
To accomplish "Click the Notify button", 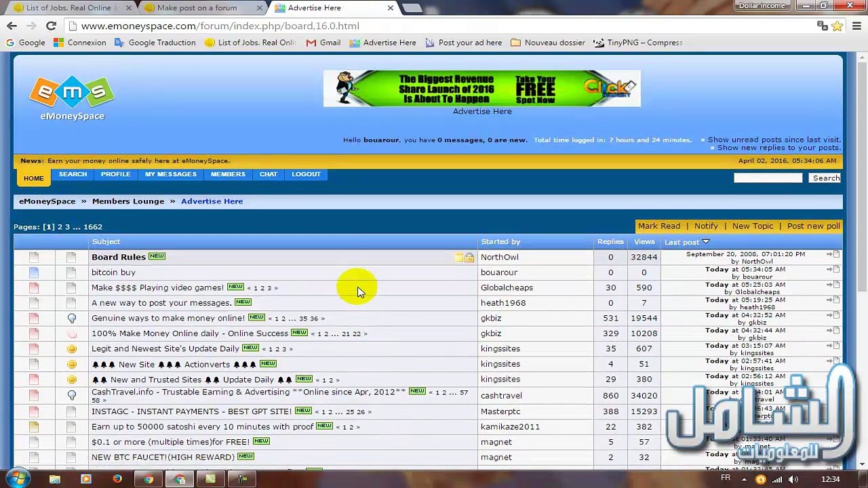I will coord(706,226).
